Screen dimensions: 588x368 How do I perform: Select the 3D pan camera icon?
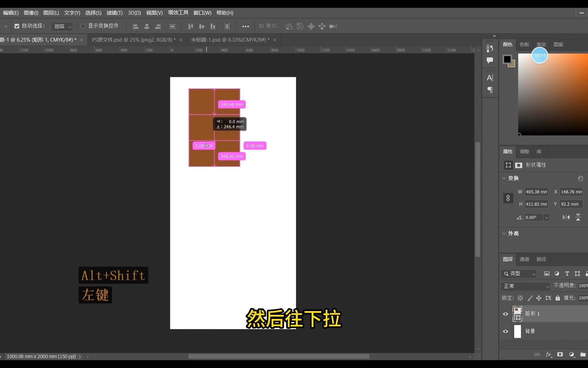(311, 26)
